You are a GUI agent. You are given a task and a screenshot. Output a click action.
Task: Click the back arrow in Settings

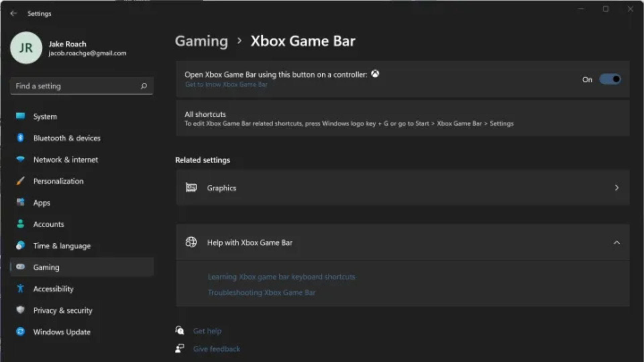click(x=13, y=13)
